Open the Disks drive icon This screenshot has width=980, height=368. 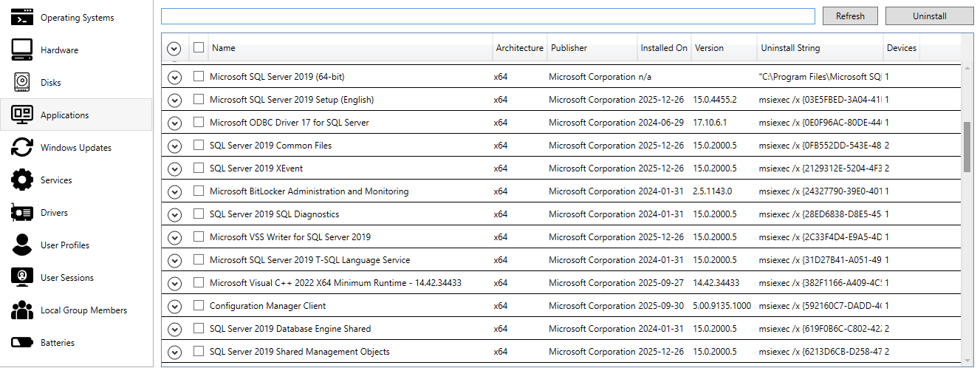[x=22, y=82]
